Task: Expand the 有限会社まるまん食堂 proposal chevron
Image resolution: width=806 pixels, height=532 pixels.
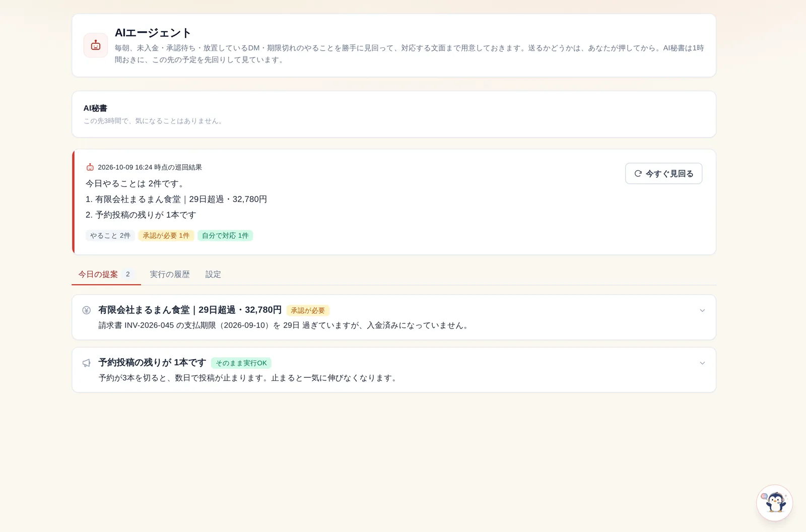Action: pos(702,310)
